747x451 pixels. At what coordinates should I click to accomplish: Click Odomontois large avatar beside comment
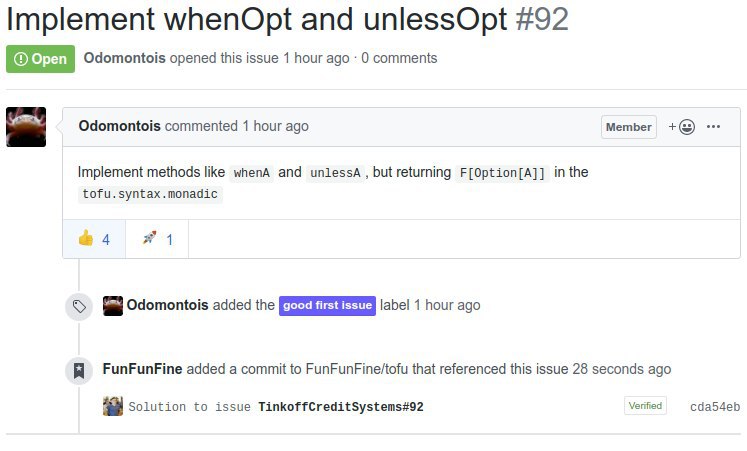coord(26,127)
